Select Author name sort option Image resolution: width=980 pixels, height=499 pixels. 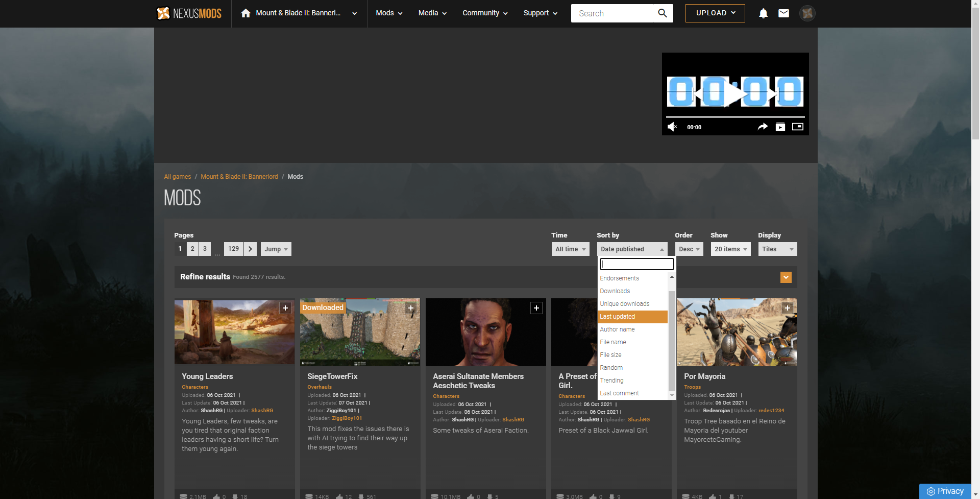[633, 329]
